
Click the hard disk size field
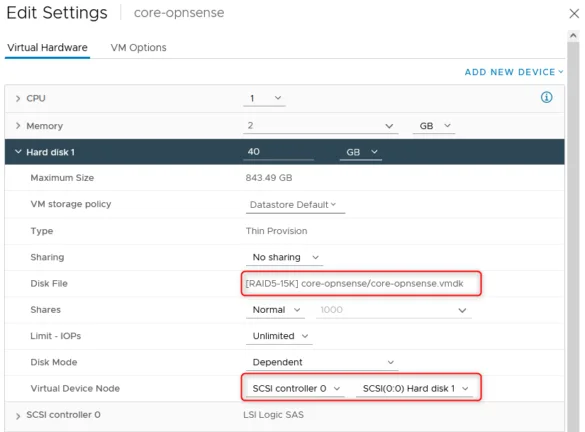[278, 152]
